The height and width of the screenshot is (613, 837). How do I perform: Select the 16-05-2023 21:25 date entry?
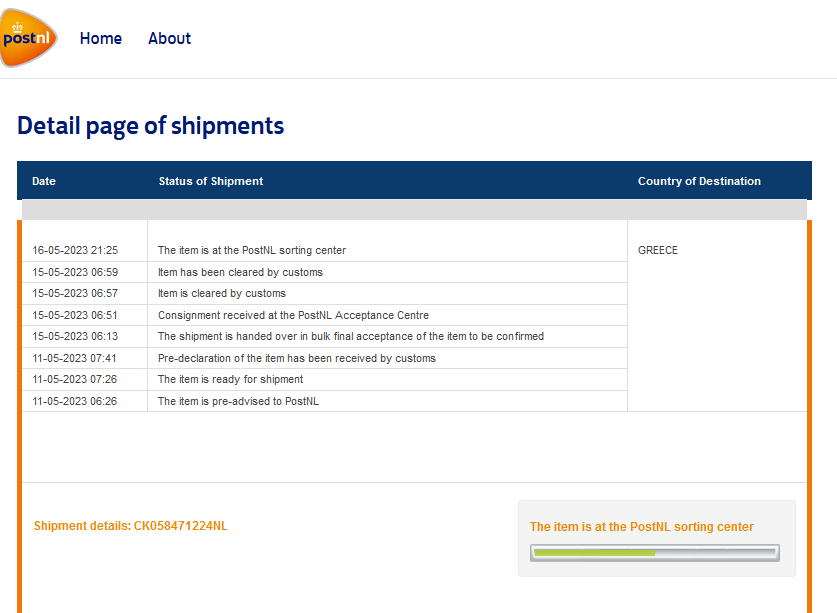point(75,250)
